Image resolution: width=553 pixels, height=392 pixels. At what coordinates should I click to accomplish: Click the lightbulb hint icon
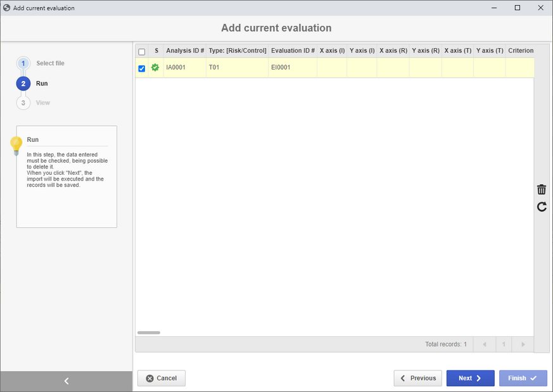pyautogui.click(x=16, y=146)
